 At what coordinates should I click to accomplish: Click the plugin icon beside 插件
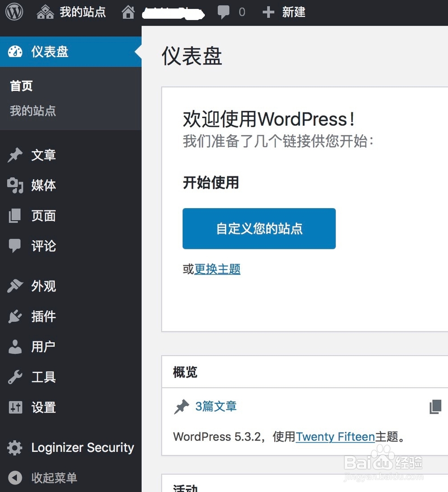[x=15, y=316]
